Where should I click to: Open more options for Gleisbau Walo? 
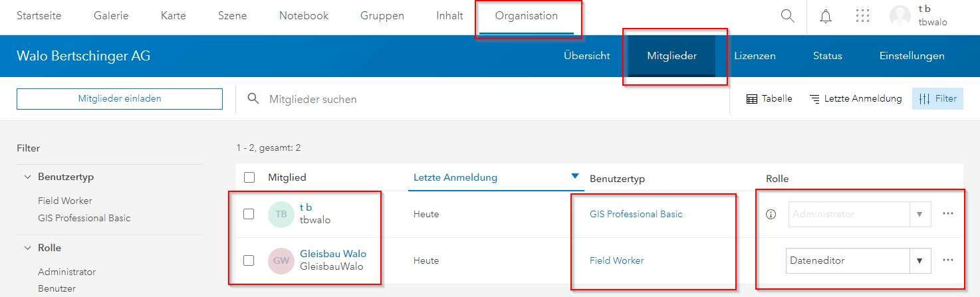[x=948, y=260]
